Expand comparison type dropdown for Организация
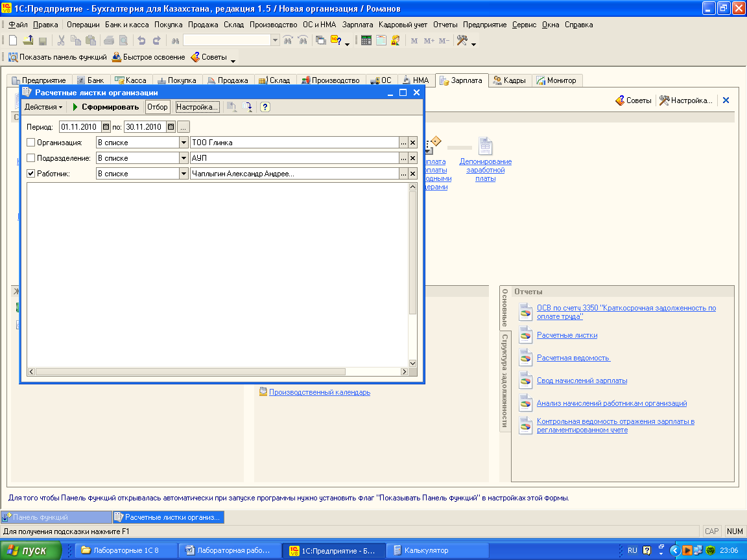 click(x=184, y=143)
